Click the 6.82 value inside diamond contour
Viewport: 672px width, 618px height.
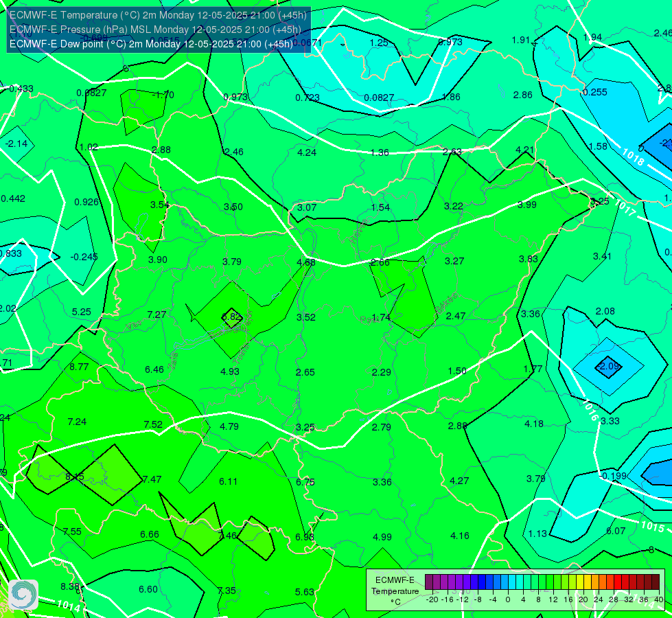pyautogui.click(x=231, y=317)
